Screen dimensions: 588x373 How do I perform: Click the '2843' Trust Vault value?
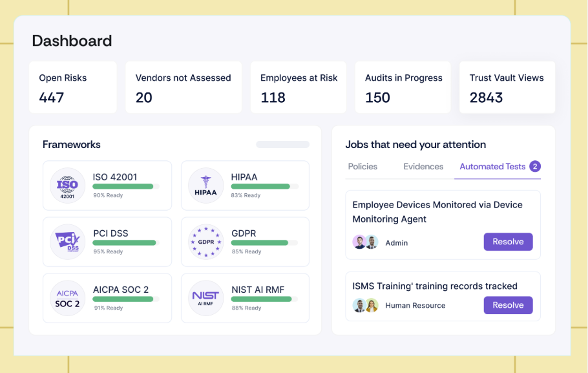[486, 98]
